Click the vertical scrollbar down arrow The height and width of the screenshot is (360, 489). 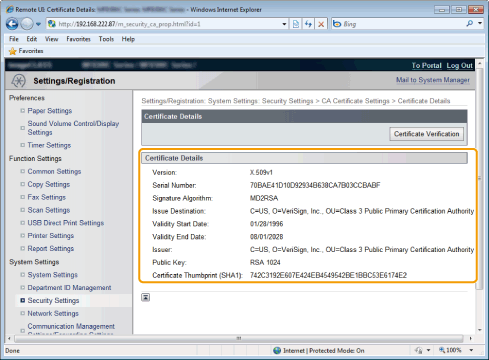point(480,330)
